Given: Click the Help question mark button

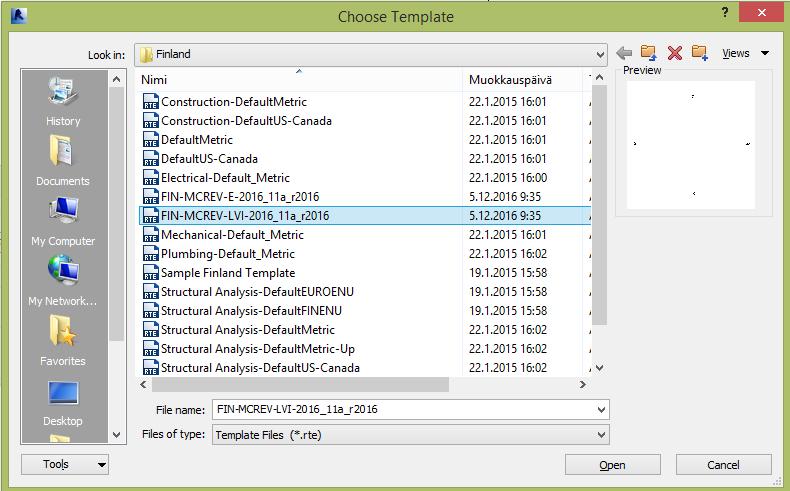Looking at the screenshot, I should [x=725, y=13].
